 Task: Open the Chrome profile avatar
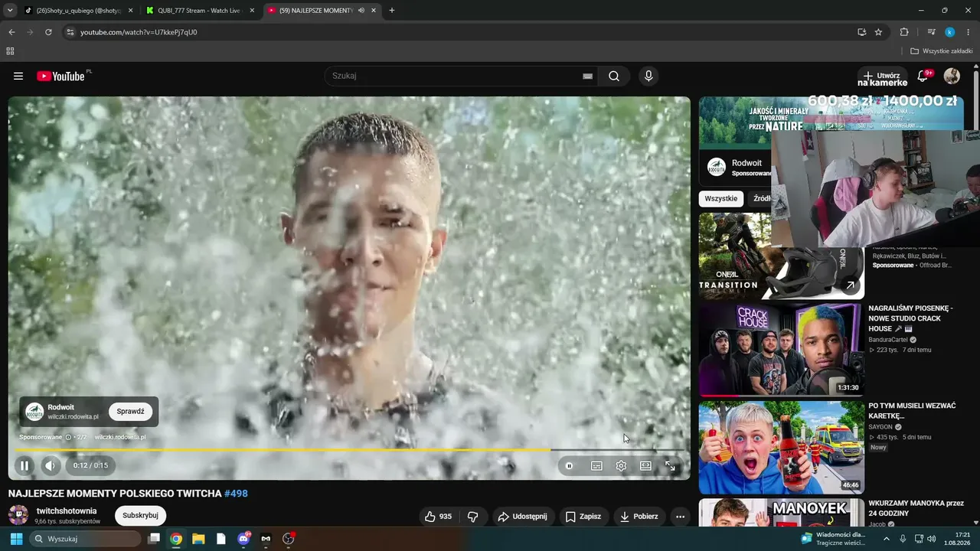949,32
